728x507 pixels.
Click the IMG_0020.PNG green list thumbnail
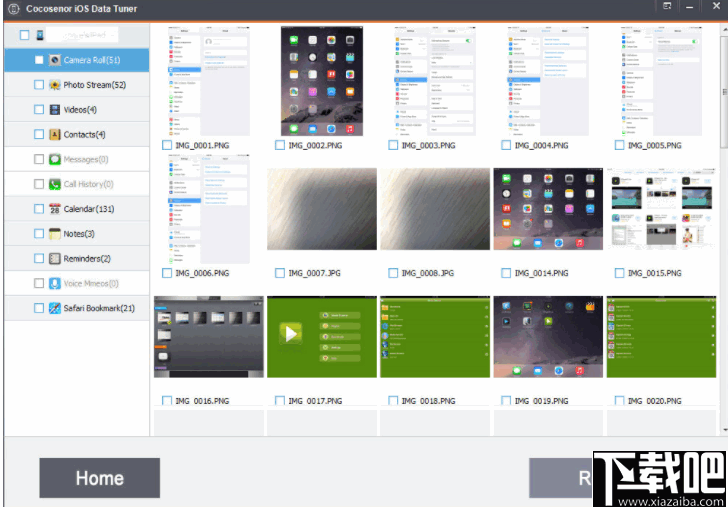coord(661,337)
